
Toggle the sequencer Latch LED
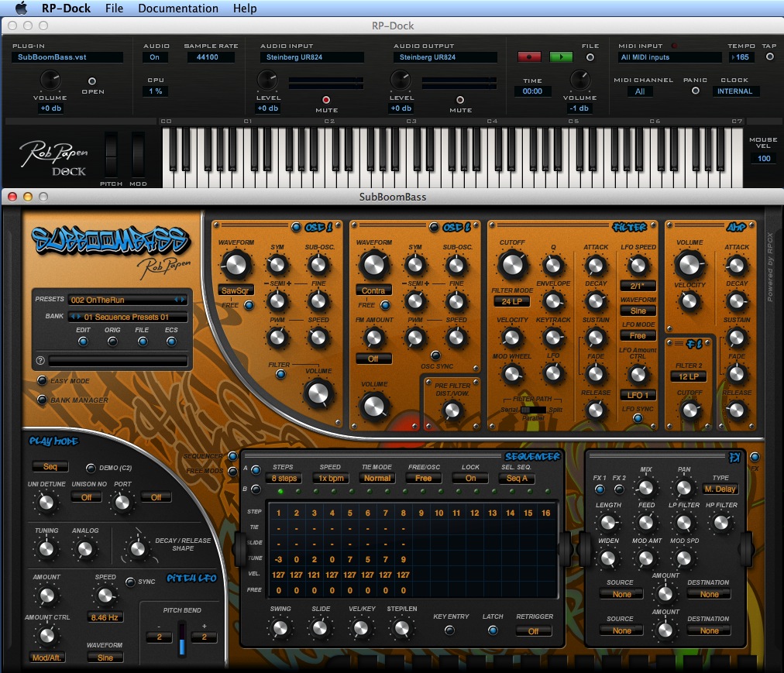click(x=493, y=630)
